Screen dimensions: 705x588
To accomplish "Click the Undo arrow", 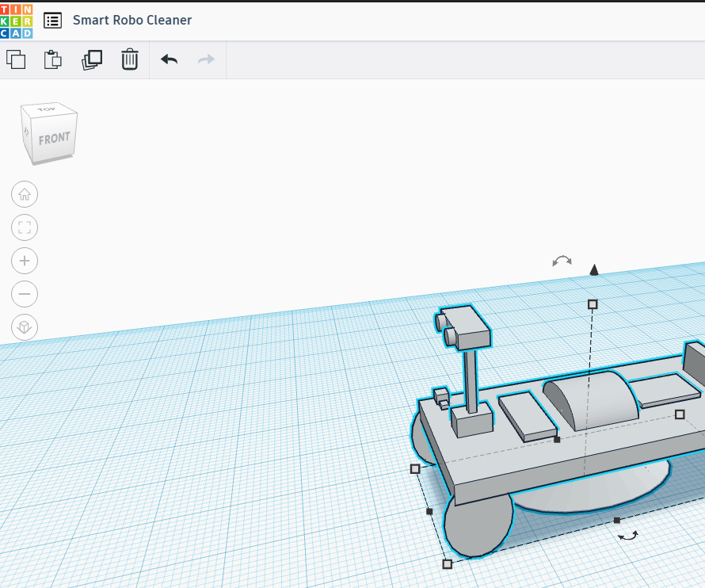I will click(x=169, y=59).
